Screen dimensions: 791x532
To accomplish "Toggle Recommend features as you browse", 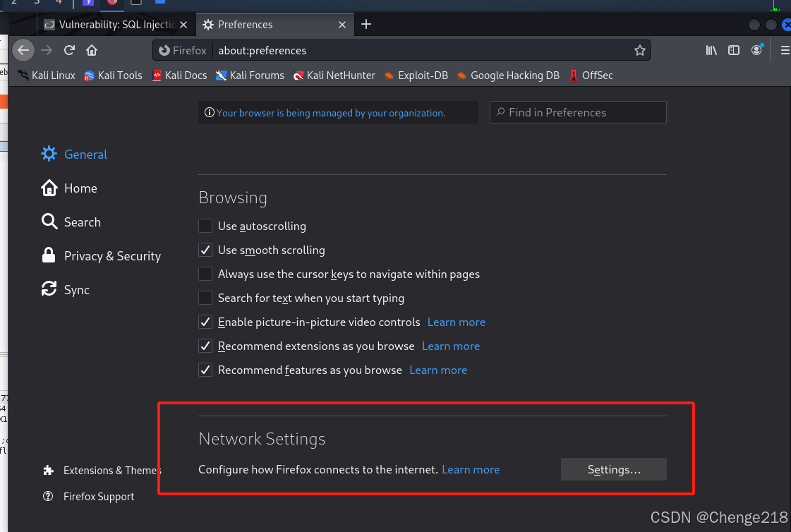I will 205,370.
